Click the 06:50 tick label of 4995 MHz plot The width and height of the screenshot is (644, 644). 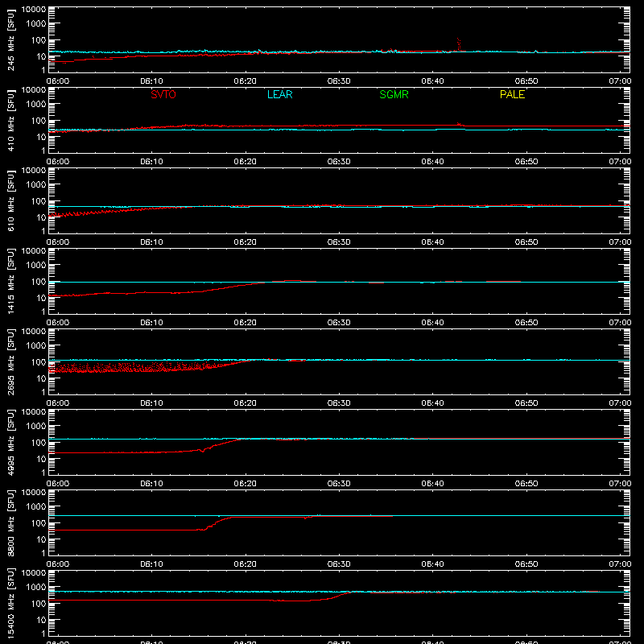pos(526,484)
